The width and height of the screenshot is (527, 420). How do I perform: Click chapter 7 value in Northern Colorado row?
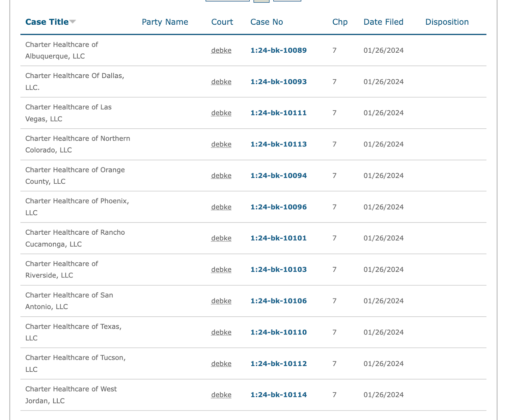click(x=335, y=144)
